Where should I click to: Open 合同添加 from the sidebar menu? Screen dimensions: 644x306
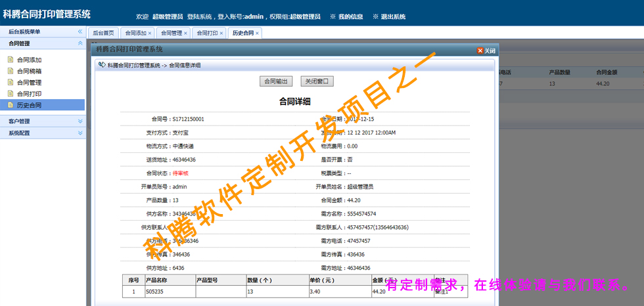(29, 60)
